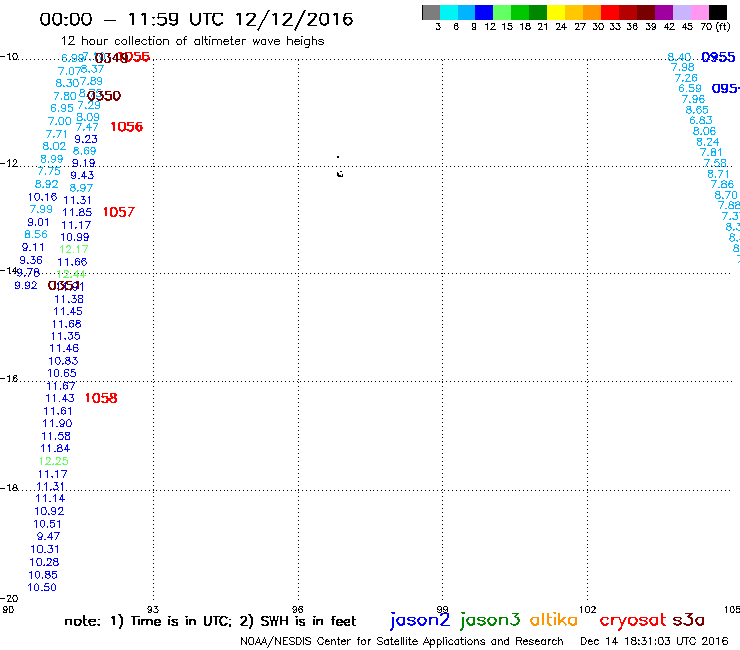
Task: Click the '00:00 – 11:59 UTC 12/12/2016' title
Action: (196, 19)
